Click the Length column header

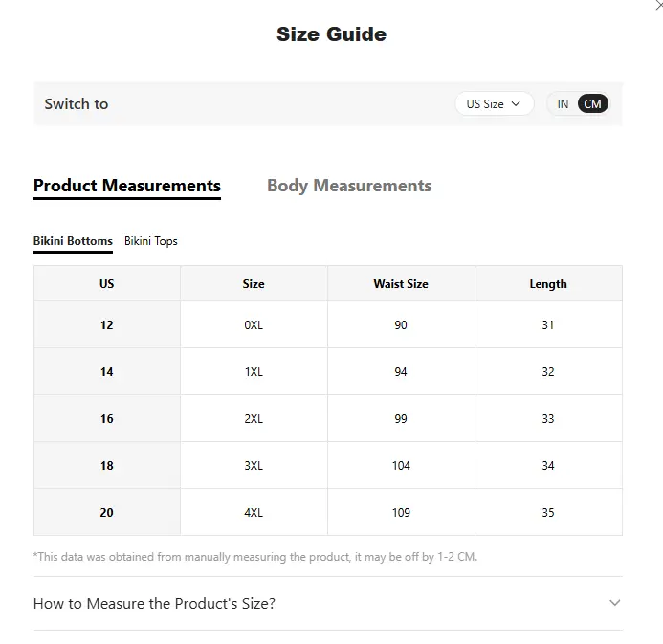pyautogui.click(x=548, y=284)
